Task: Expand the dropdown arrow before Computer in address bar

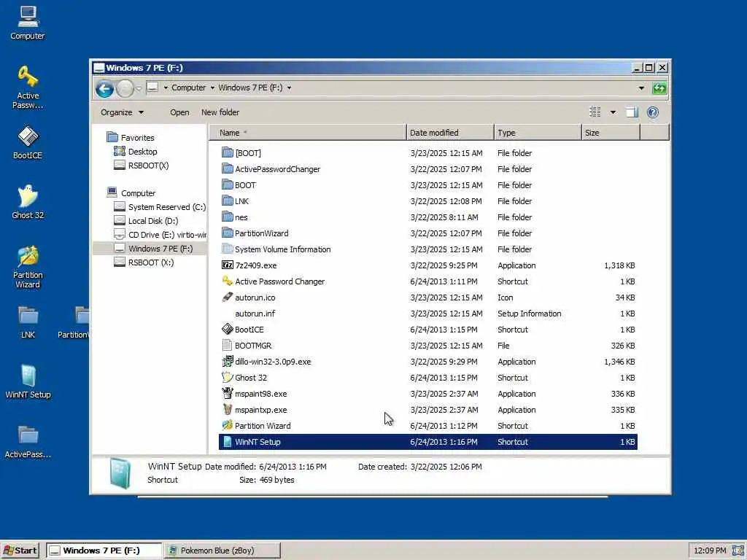Action: pos(166,87)
